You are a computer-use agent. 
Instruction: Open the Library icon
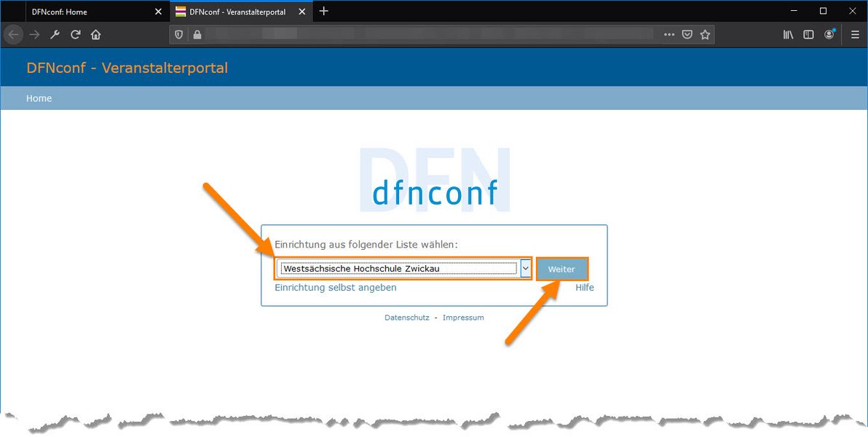point(789,35)
